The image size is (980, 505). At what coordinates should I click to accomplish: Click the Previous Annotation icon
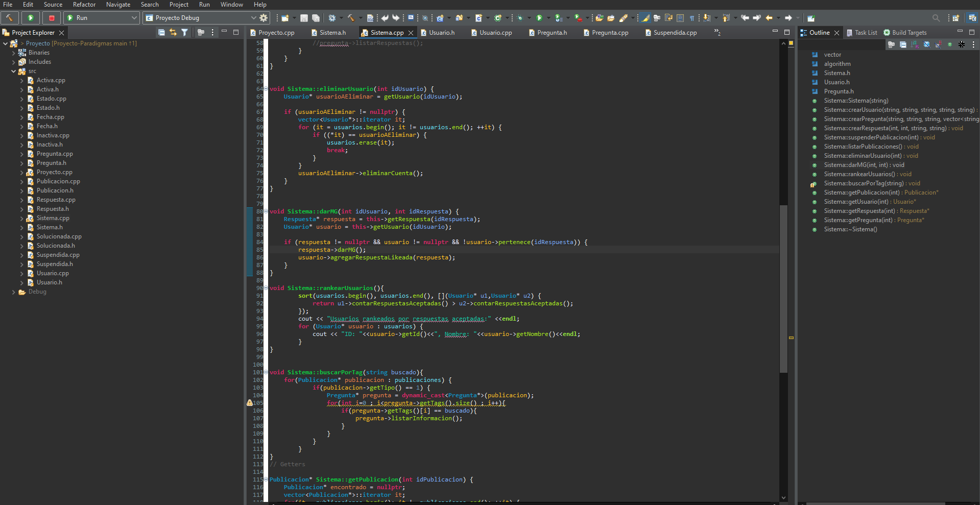pyautogui.click(x=726, y=18)
